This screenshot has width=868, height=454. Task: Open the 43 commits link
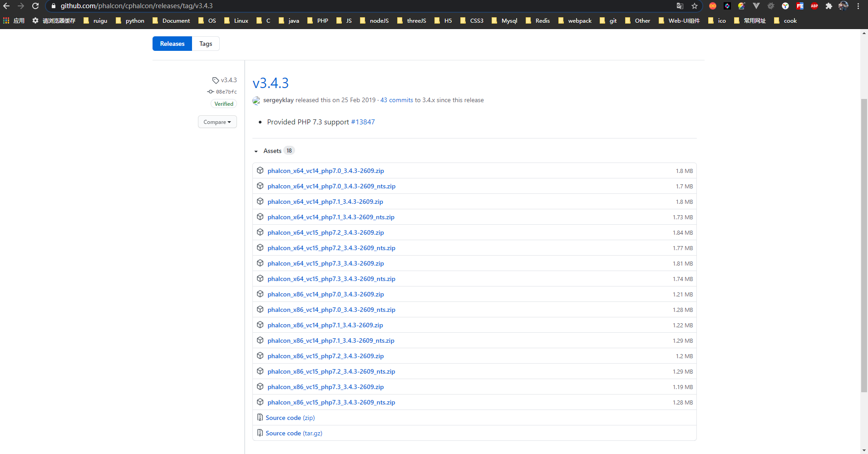397,100
